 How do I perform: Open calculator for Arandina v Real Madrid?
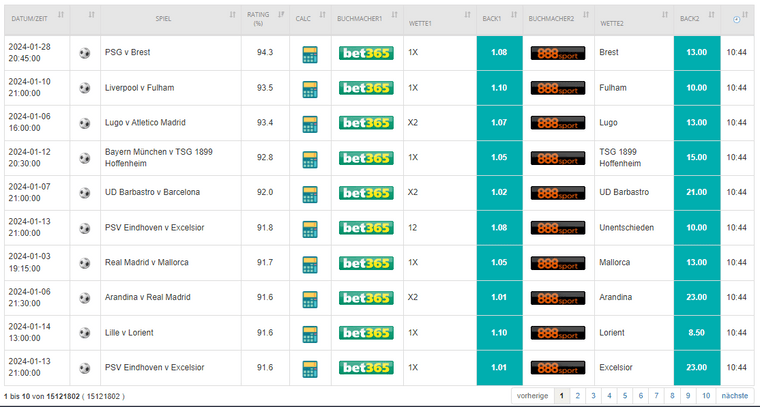click(x=310, y=299)
